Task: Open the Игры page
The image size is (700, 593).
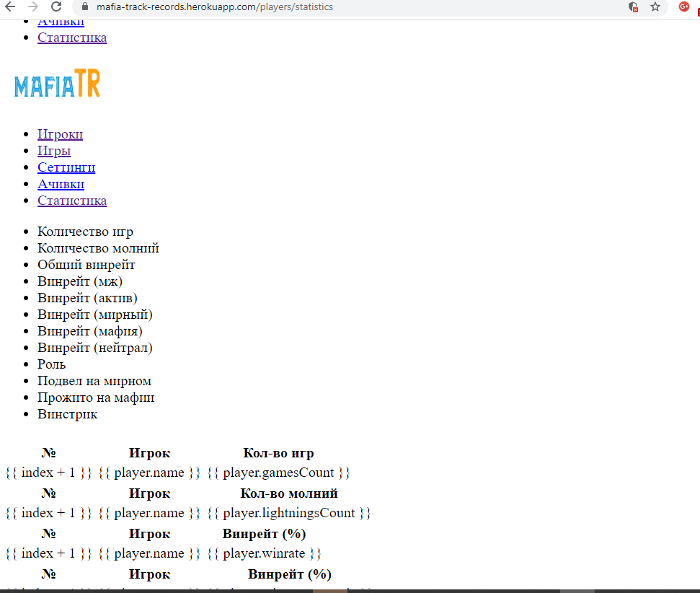Action: click(53, 150)
